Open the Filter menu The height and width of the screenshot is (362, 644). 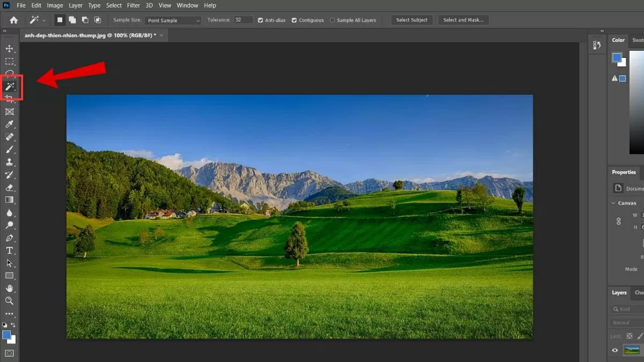134,5
